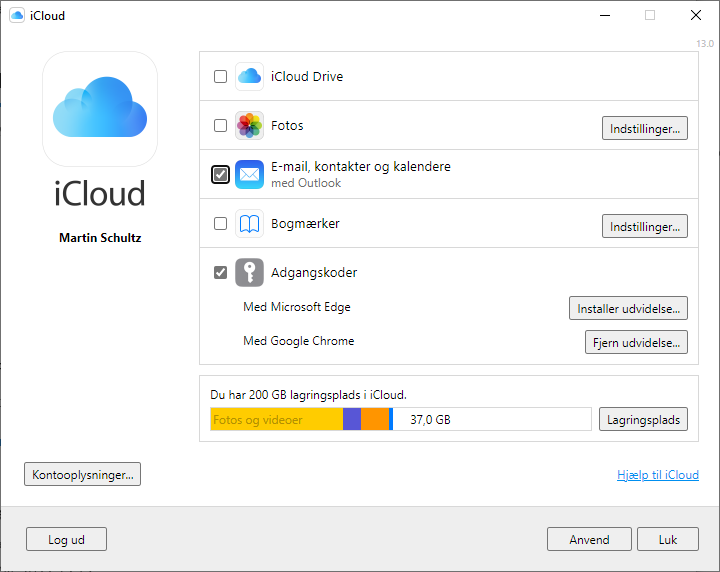
Task: Click the Anvend button
Action: pyautogui.click(x=589, y=539)
